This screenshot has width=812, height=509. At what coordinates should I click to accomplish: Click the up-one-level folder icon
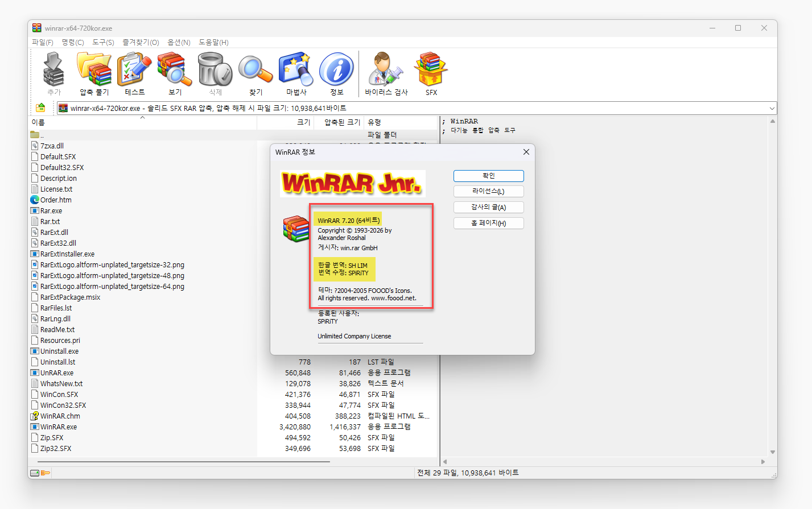40,107
